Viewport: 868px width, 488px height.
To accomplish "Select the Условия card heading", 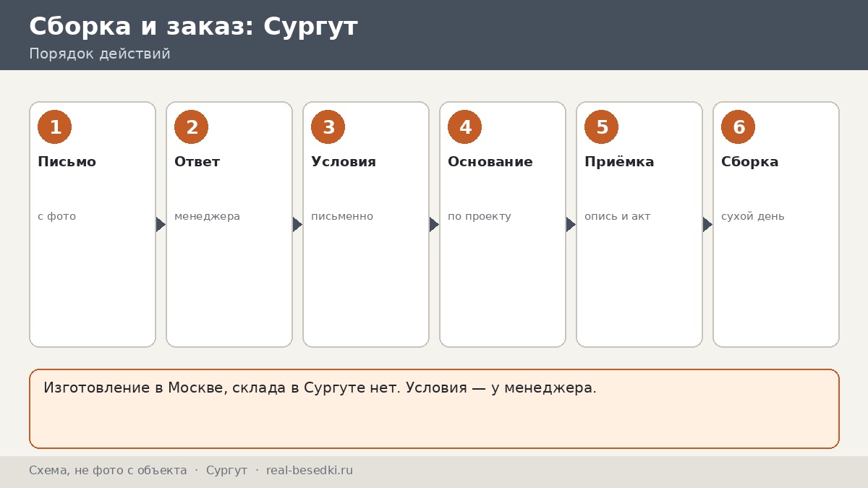I will [x=344, y=162].
